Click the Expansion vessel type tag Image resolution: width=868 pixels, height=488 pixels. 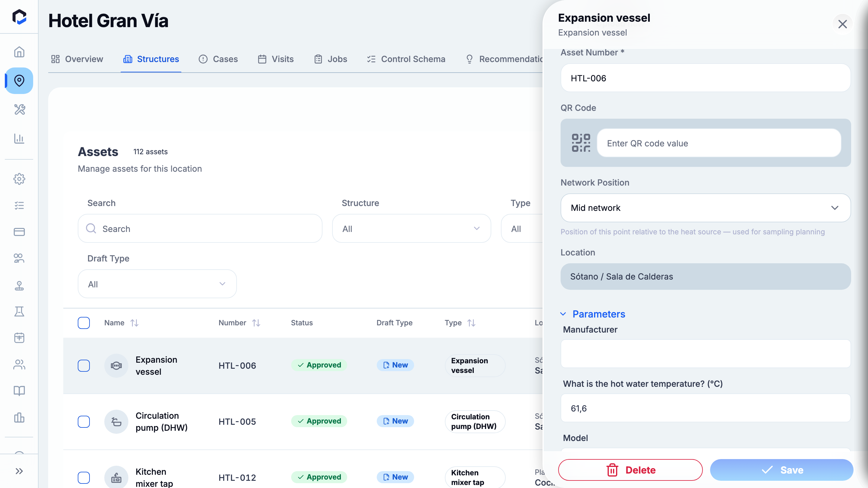475,365
